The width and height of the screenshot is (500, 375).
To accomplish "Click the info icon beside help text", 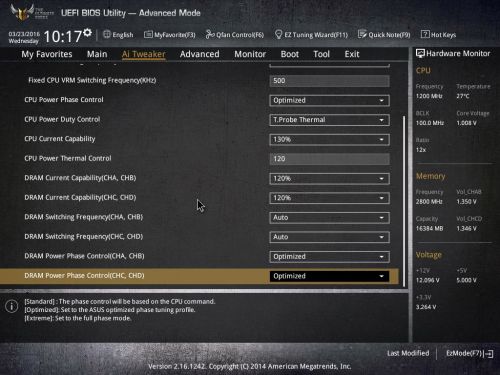I will click(12, 306).
